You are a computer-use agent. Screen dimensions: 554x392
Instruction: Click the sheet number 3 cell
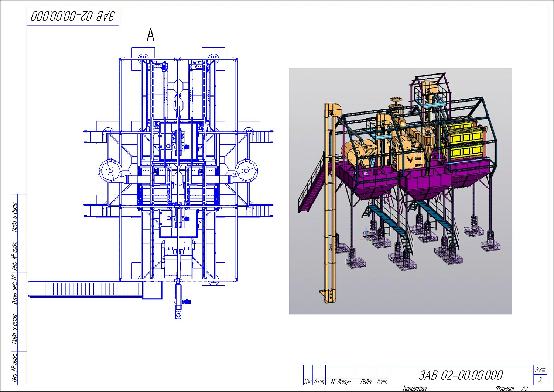click(x=540, y=379)
